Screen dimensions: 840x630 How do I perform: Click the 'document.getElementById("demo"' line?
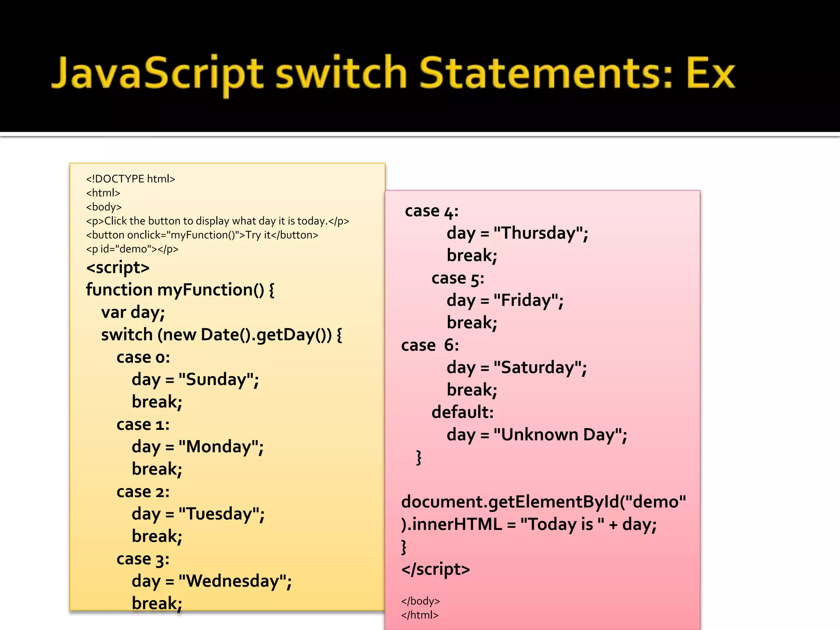[543, 502]
